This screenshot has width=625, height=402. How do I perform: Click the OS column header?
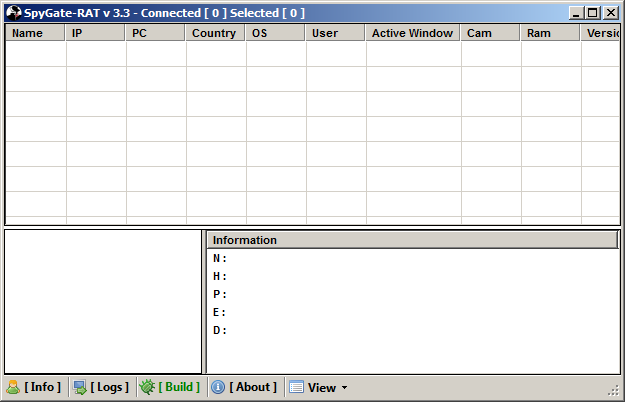coord(275,33)
